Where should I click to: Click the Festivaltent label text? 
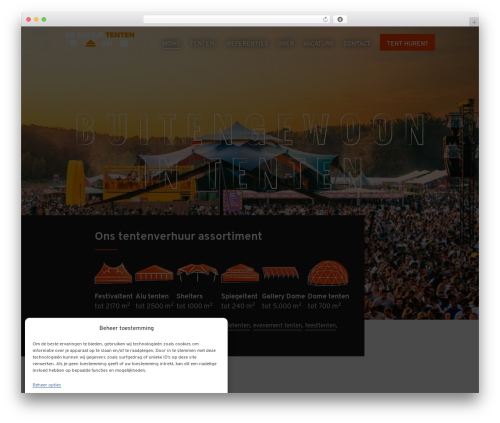[114, 296]
